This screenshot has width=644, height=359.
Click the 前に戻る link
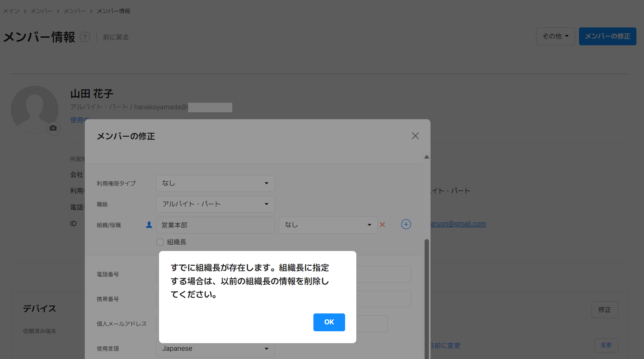point(116,37)
